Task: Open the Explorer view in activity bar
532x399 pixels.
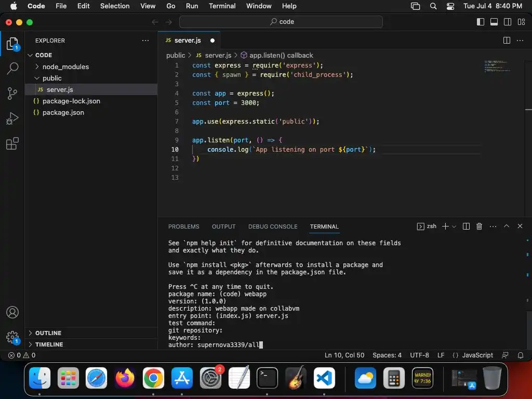Action: (x=12, y=44)
